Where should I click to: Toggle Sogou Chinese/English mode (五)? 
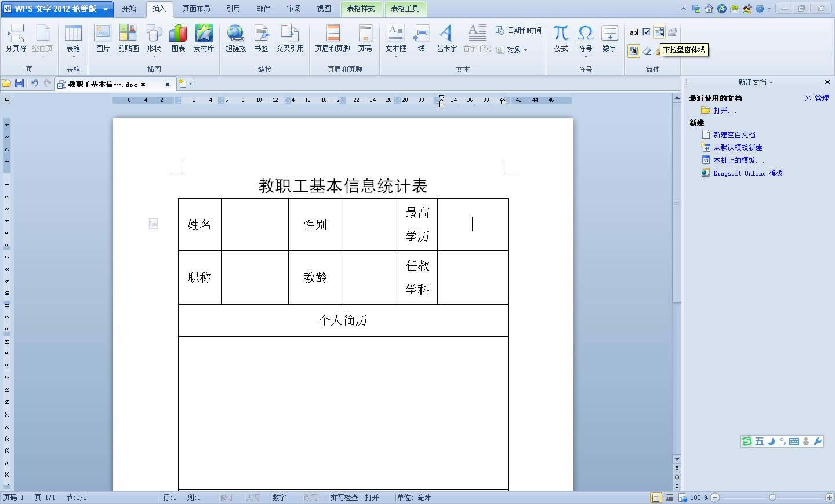[759, 441]
